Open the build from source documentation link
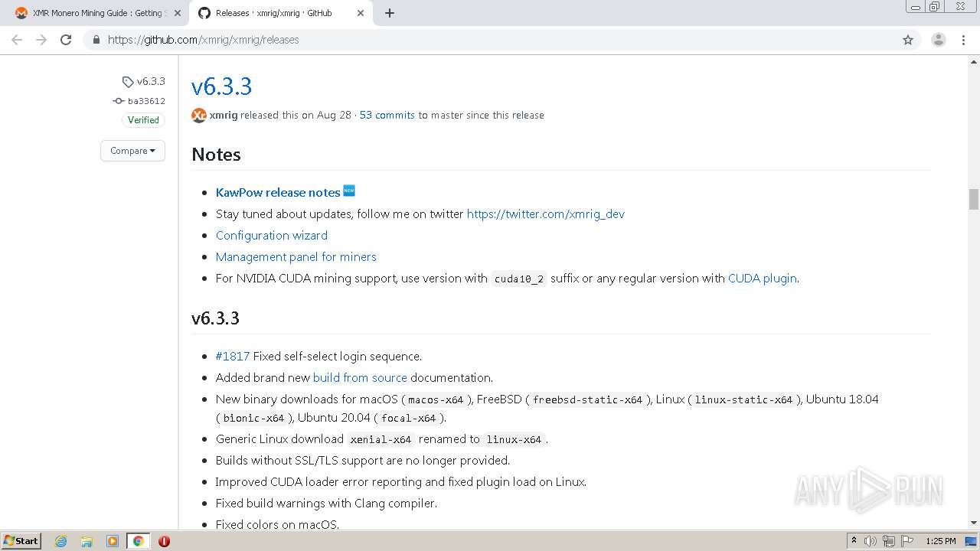This screenshot has width=980, height=551. pos(360,377)
